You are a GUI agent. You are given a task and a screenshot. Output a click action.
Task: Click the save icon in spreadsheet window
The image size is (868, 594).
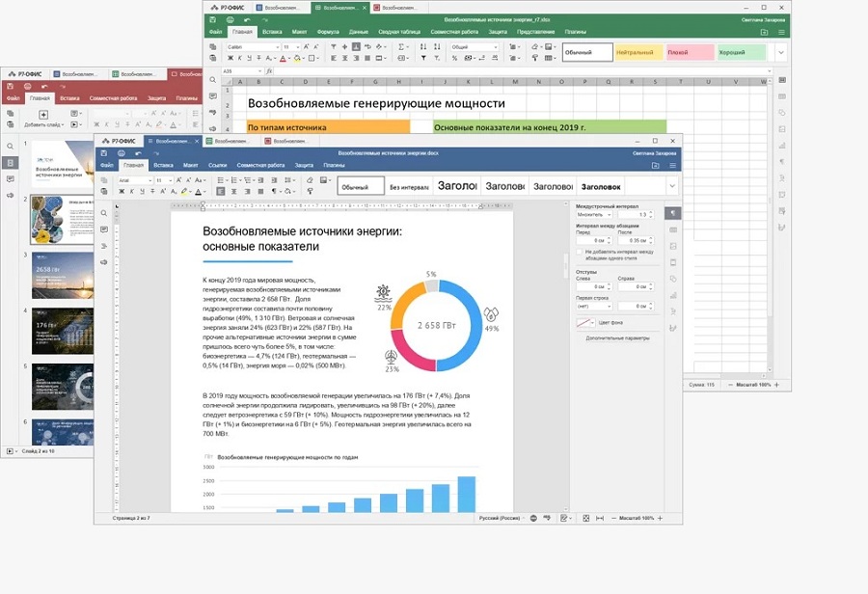click(212, 19)
